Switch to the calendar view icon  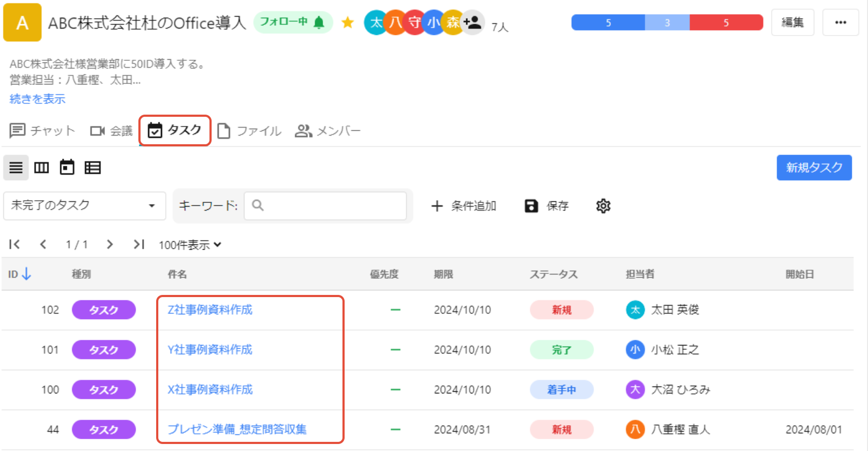click(67, 167)
